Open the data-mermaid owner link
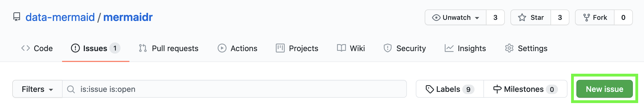644x105 pixels. (x=60, y=17)
